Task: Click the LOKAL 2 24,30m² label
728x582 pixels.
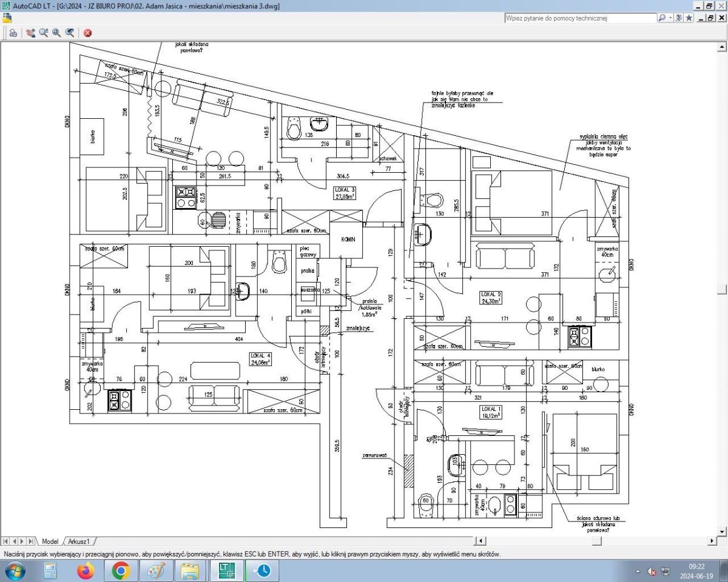Action: pos(490,297)
